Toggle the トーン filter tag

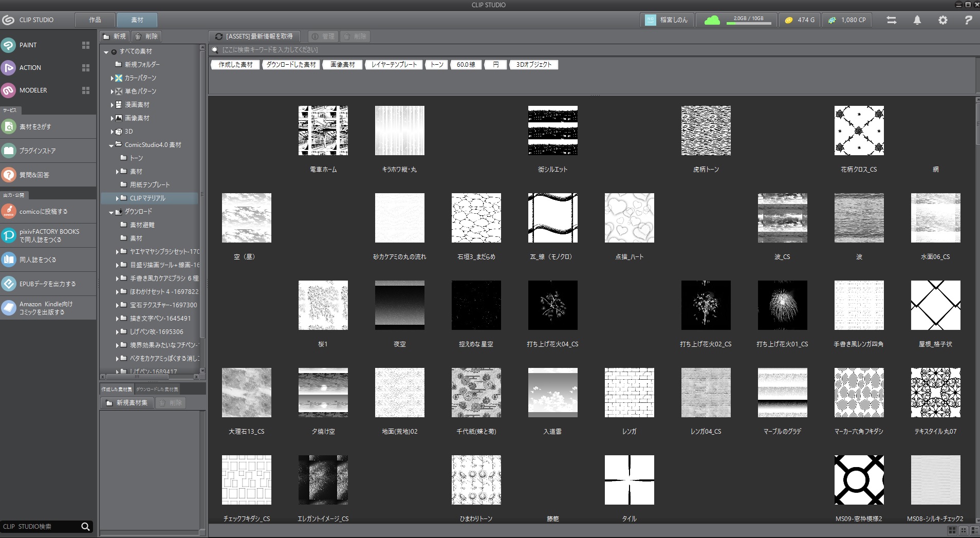[x=437, y=65]
